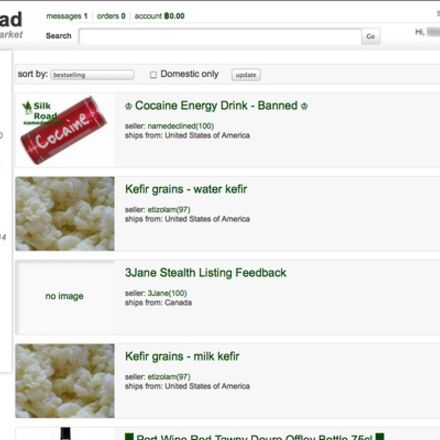Click the port wine bottle thumbnail at bottom
The image size is (440, 440).
coord(65,434)
